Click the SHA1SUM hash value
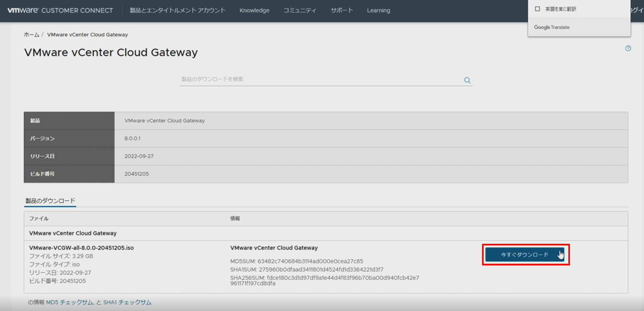Screen dimensions: 644x311 [321, 270]
